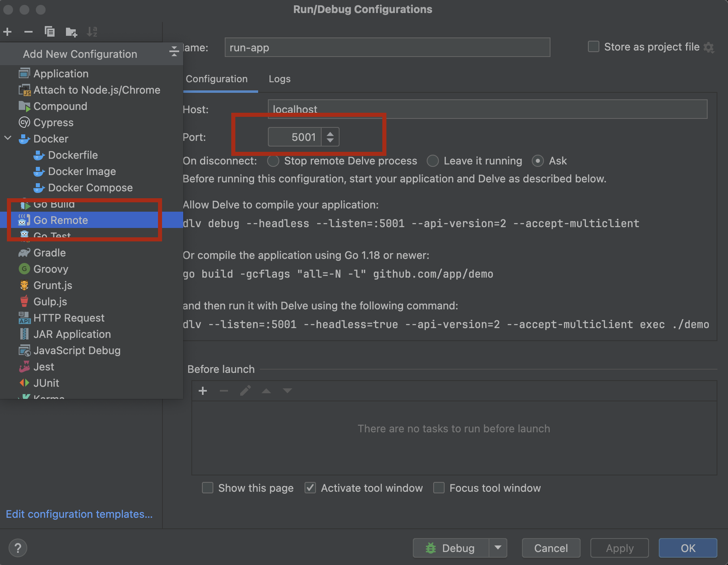
Task: Click the gear icon beside Store as project file
Action: (x=709, y=48)
